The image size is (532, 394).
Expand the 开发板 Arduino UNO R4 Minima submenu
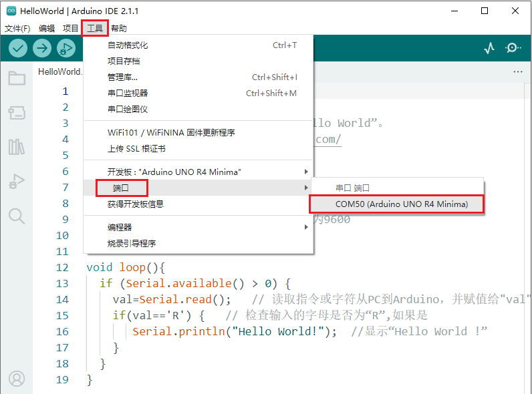(198, 172)
